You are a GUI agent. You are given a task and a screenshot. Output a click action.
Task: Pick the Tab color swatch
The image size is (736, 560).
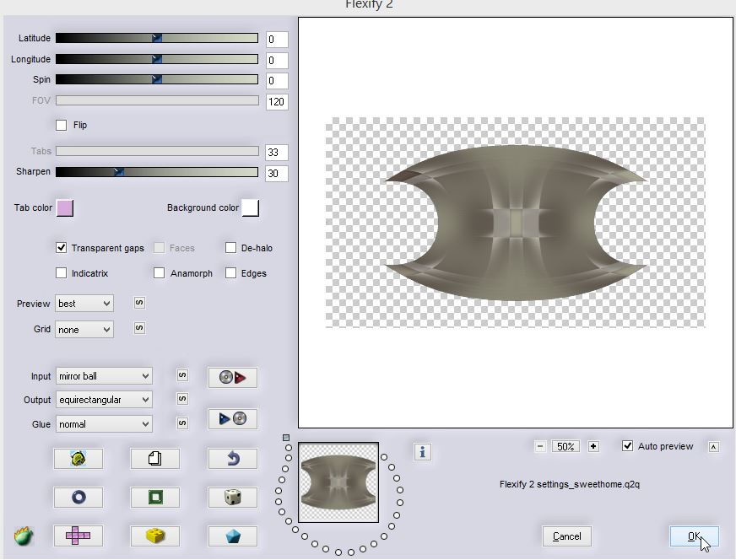(64, 208)
